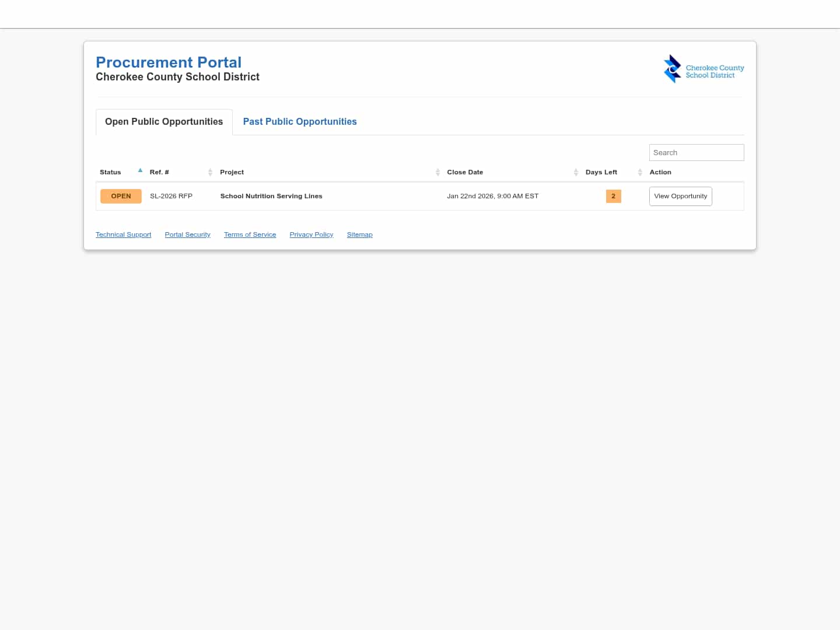The width and height of the screenshot is (840, 630).
Task: Click the orange Days Left '2' badge
Action: pos(613,196)
